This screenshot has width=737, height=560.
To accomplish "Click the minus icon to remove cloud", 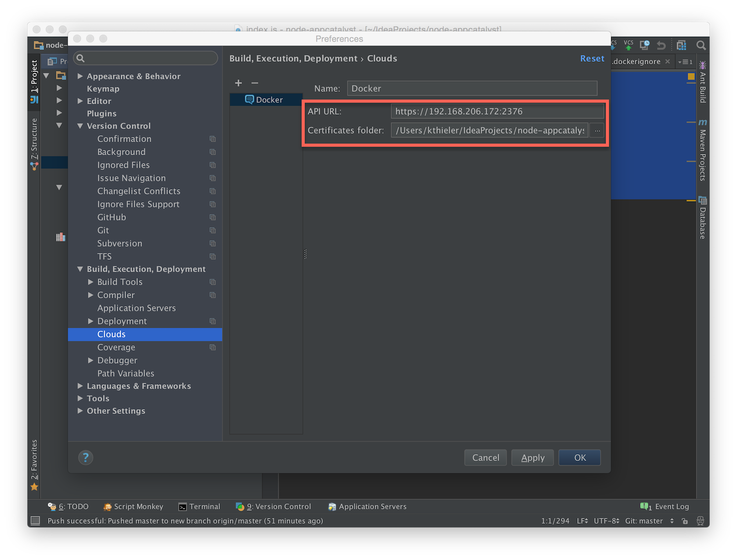I will 254,83.
